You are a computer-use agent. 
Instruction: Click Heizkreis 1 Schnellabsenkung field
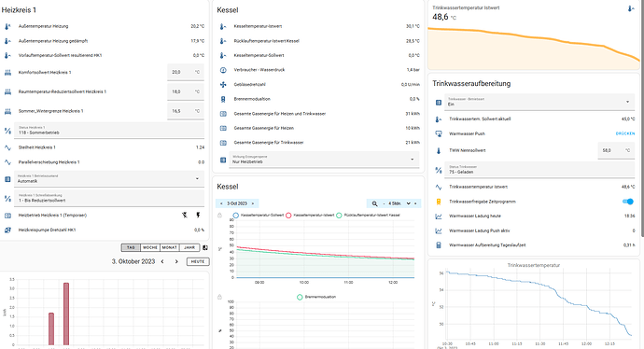point(109,199)
